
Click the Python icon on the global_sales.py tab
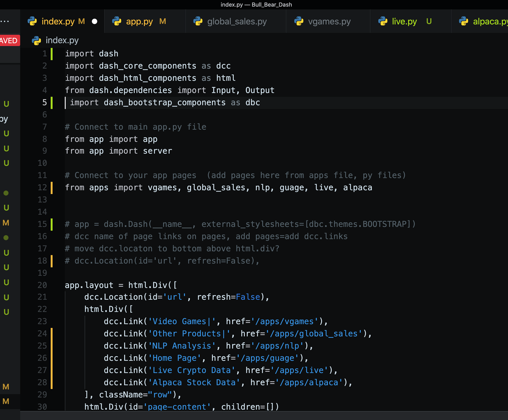(198, 21)
